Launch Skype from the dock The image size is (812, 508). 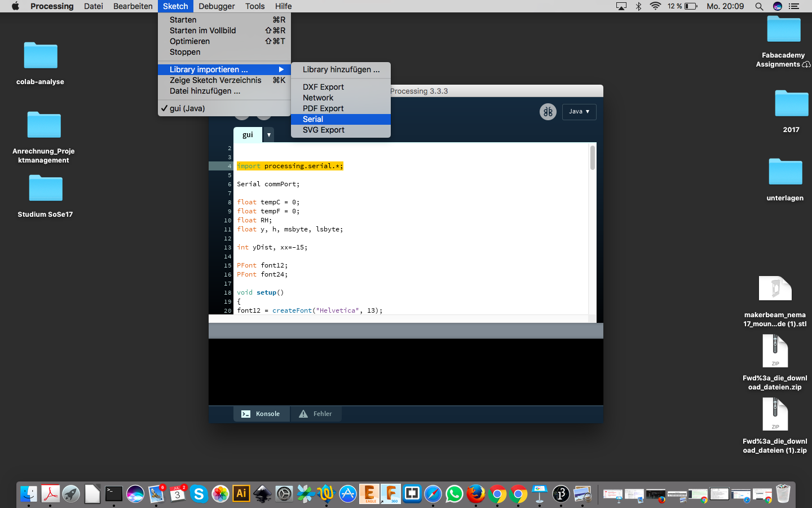(x=199, y=494)
